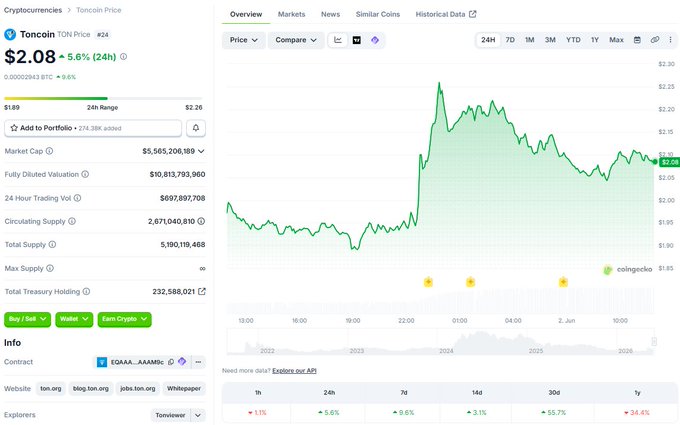This screenshot has height=425, width=680.
Task: Click first yellow news marker on chart
Action: pos(428,282)
